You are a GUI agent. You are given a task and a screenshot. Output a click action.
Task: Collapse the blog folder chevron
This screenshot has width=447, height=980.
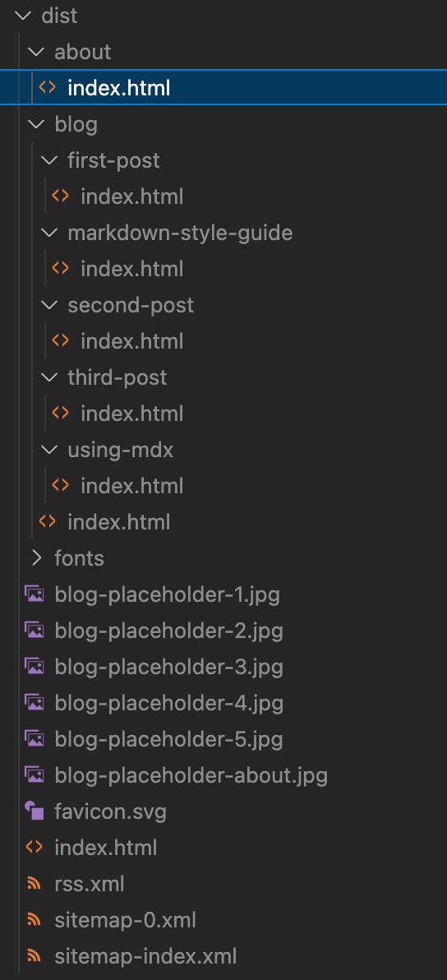pyautogui.click(x=38, y=124)
